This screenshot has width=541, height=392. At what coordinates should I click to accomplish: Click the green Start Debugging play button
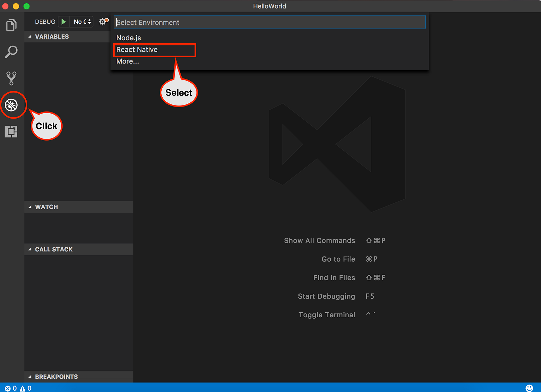coord(64,22)
